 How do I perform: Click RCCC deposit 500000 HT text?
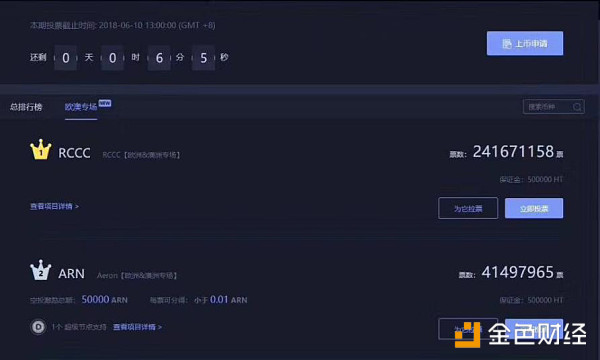tap(531, 179)
